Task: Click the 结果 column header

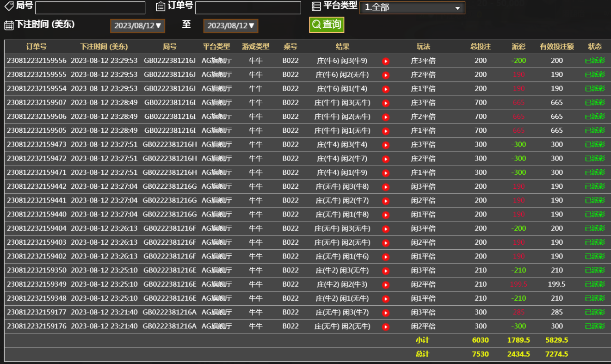Action: click(x=342, y=47)
